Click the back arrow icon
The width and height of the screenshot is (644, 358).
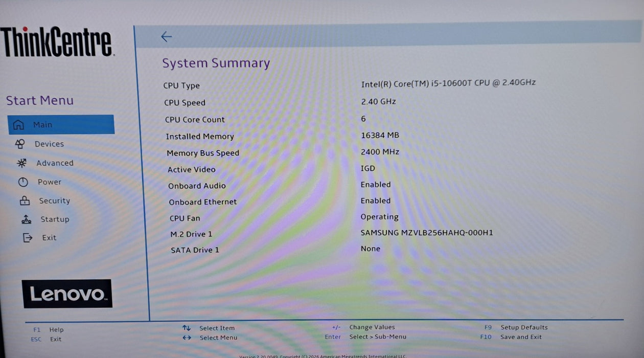(x=167, y=36)
